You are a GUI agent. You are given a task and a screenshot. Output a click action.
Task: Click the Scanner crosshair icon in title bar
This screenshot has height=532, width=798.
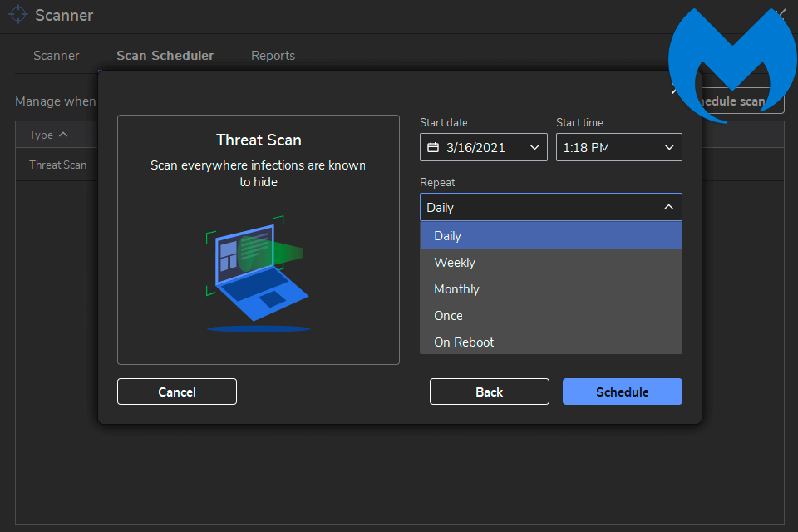click(18, 14)
